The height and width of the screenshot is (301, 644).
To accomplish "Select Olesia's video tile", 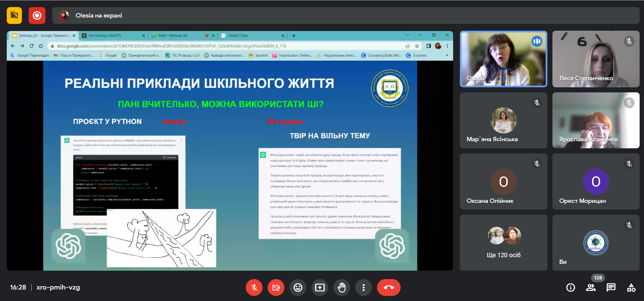I will pyautogui.click(x=503, y=59).
